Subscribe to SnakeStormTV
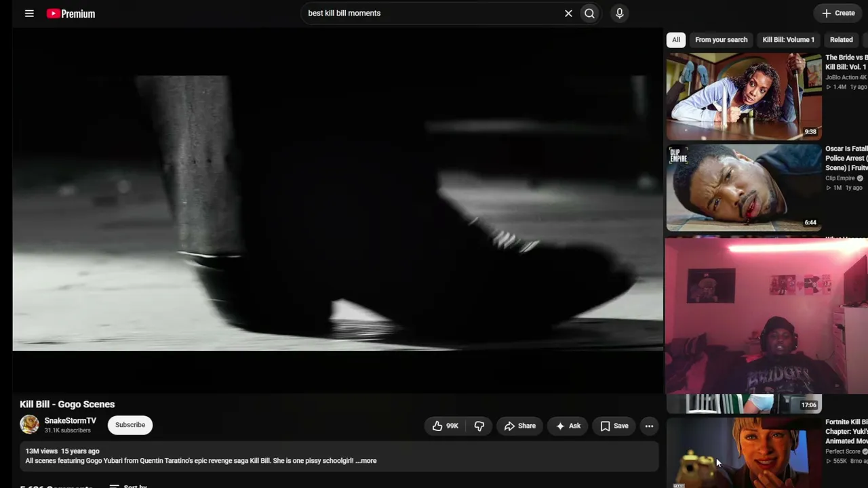Screen dimensions: 868x488 (x=130, y=425)
